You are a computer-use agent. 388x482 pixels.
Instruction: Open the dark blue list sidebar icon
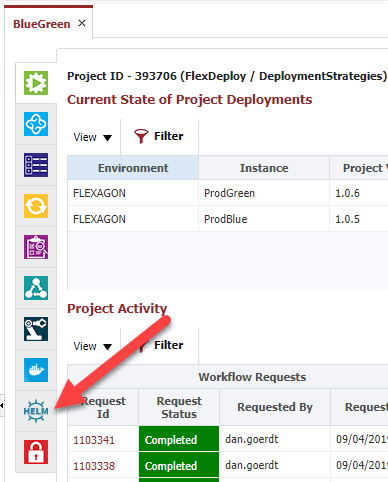36,165
